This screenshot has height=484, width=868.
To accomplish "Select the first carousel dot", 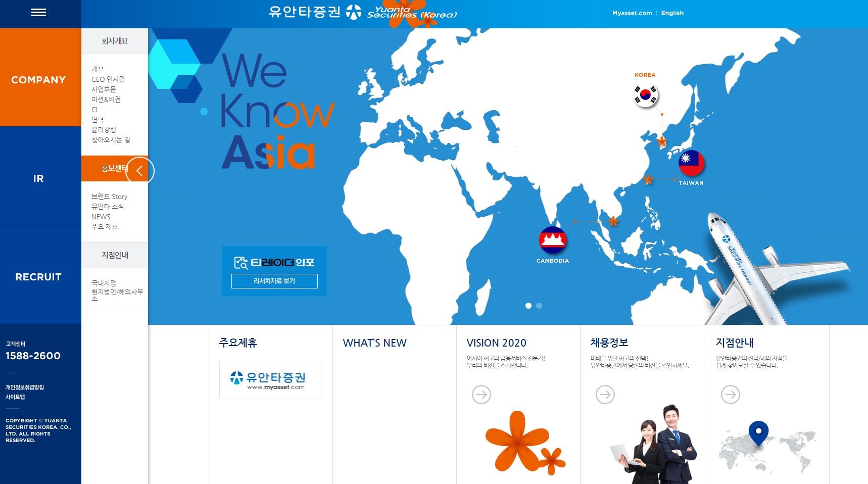I will click(528, 306).
